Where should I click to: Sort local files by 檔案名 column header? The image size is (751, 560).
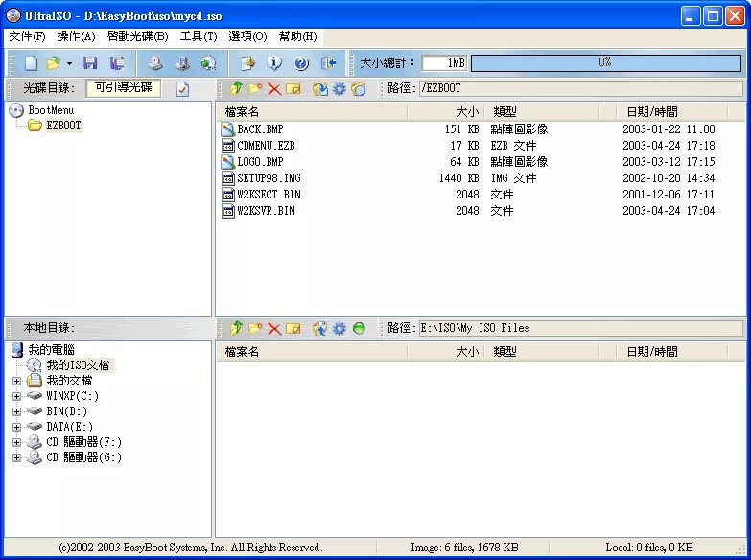[x=312, y=352]
